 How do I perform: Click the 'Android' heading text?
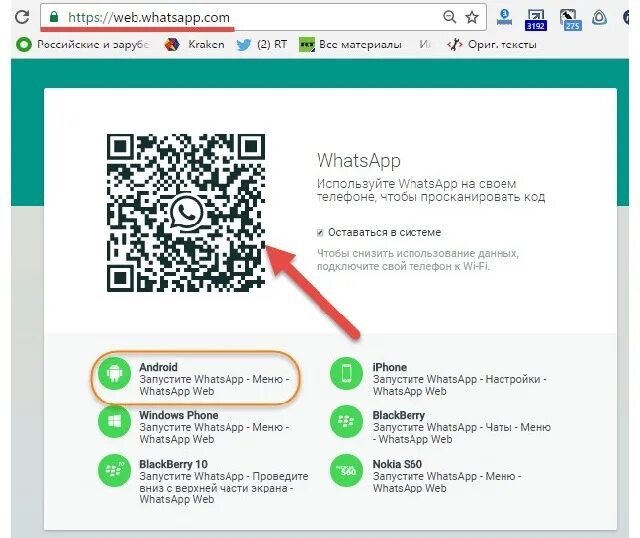tap(158, 367)
